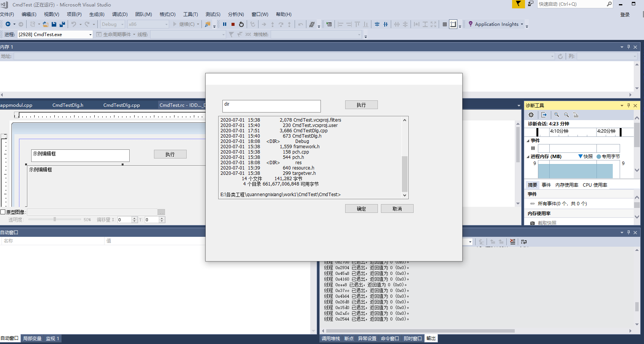Toggle the guides display icon
This screenshot has width=644, height=344.
tap(453, 24)
